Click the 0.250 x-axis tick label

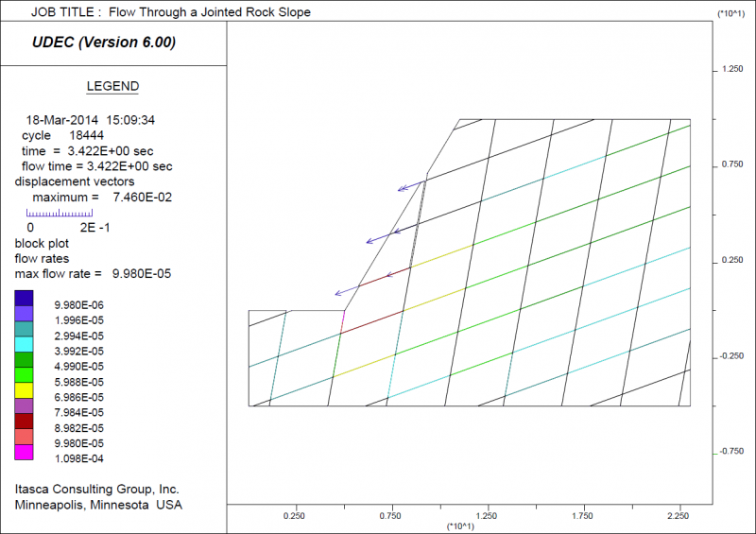[x=294, y=516]
